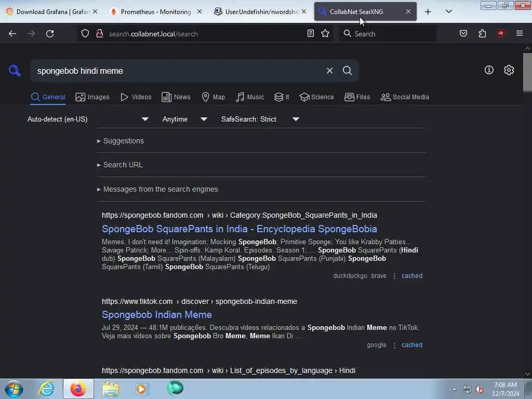Expand Messages from the search engines
532x399 pixels.
(157, 189)
